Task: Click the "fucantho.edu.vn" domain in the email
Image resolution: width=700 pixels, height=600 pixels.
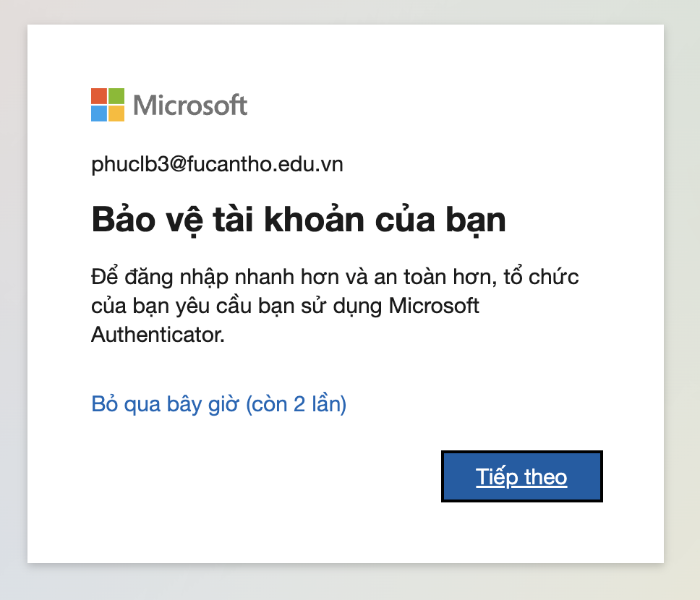Action: click(265, 165)
